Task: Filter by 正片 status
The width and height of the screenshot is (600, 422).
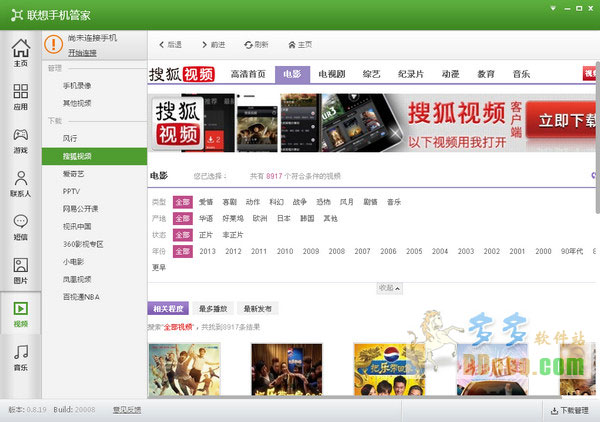Action: (206, 235)
